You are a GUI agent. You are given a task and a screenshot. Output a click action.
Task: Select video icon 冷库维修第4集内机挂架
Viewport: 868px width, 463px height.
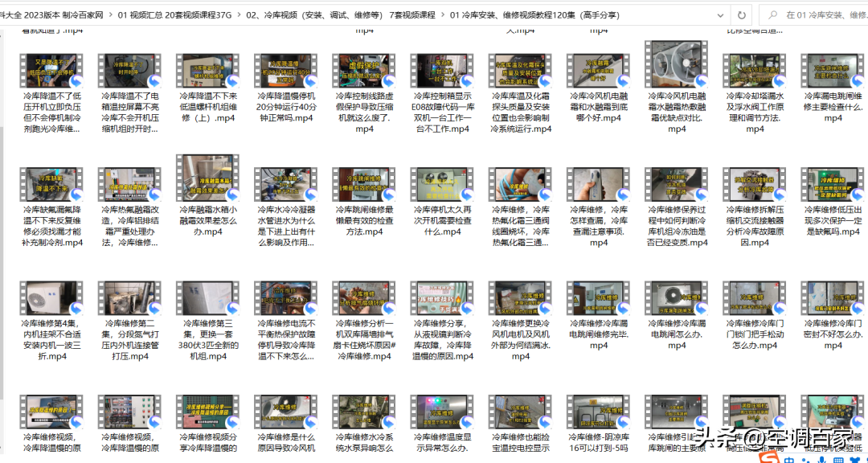tap(51, 298)
